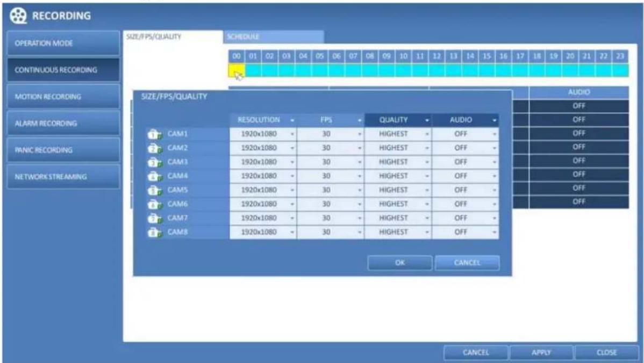Expand CAM7 quality dropdown
Viewport: 644px width, 363px height.
point(398,218)
